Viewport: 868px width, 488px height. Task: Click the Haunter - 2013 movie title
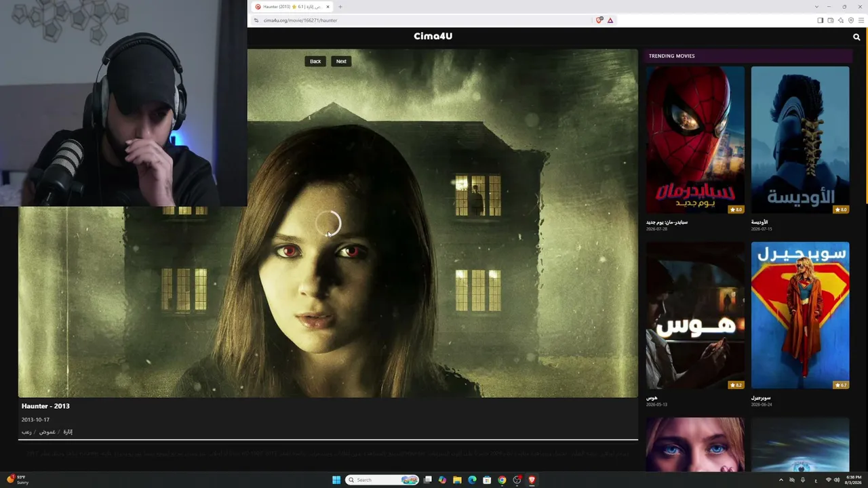pyautogui.click(x=45, y=406)
